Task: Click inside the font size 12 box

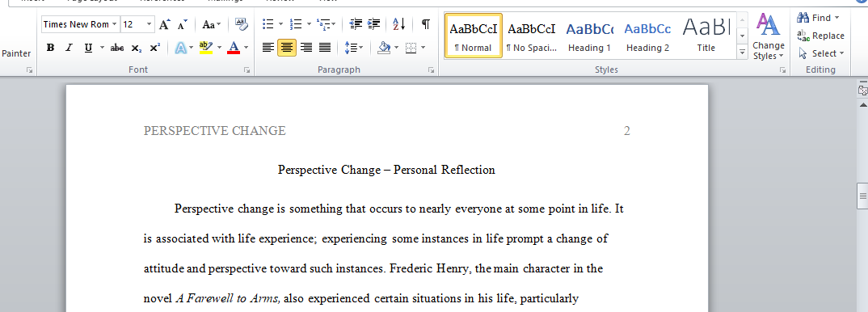Action: pyautogui.click(x=133, y=24)
